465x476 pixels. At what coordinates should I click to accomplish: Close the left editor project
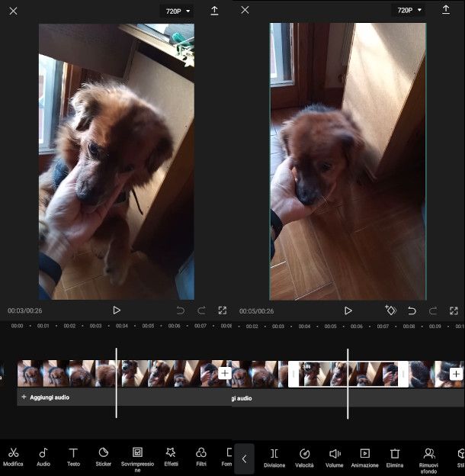click(13, 11)
